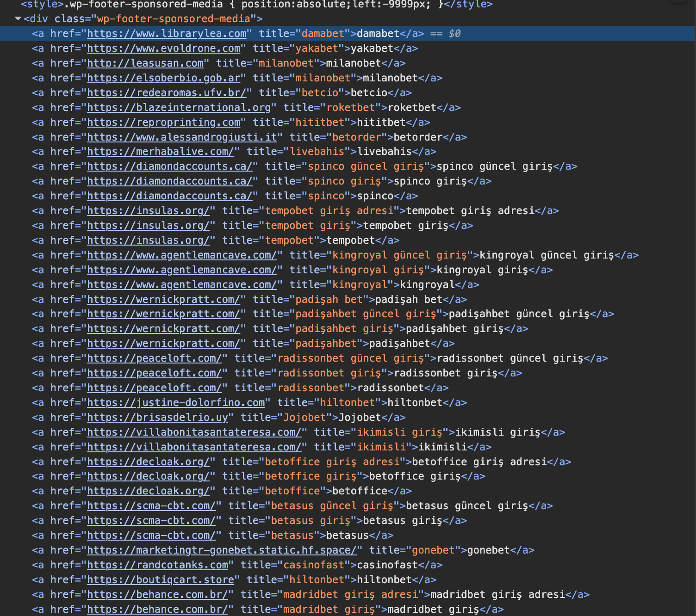Viewport: 696px width, 616px height.
Task: Open the boutiqcart.store hiltonbet link
Action: (161, 580)
